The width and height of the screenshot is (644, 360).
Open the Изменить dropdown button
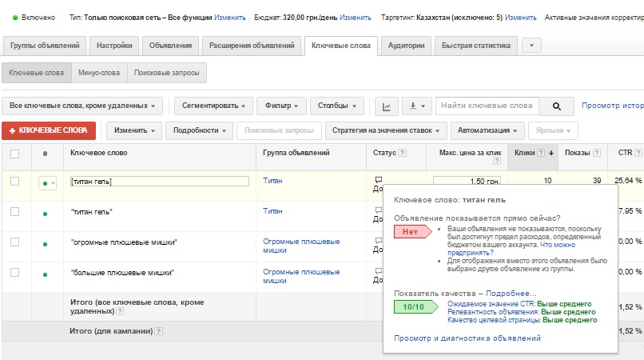coord(134,130)
